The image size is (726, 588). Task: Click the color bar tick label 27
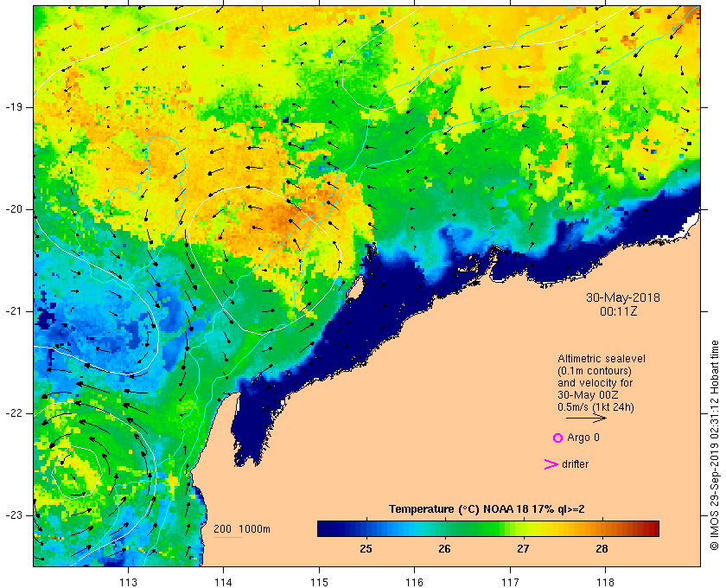click(523, 549)
